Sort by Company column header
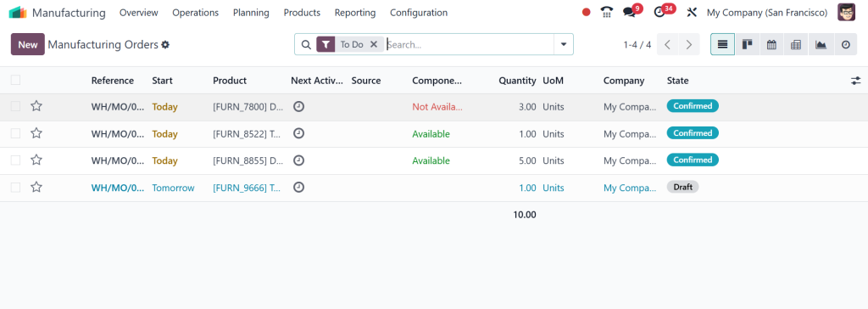Screen dimensions: 868x309 pos(624,81)
